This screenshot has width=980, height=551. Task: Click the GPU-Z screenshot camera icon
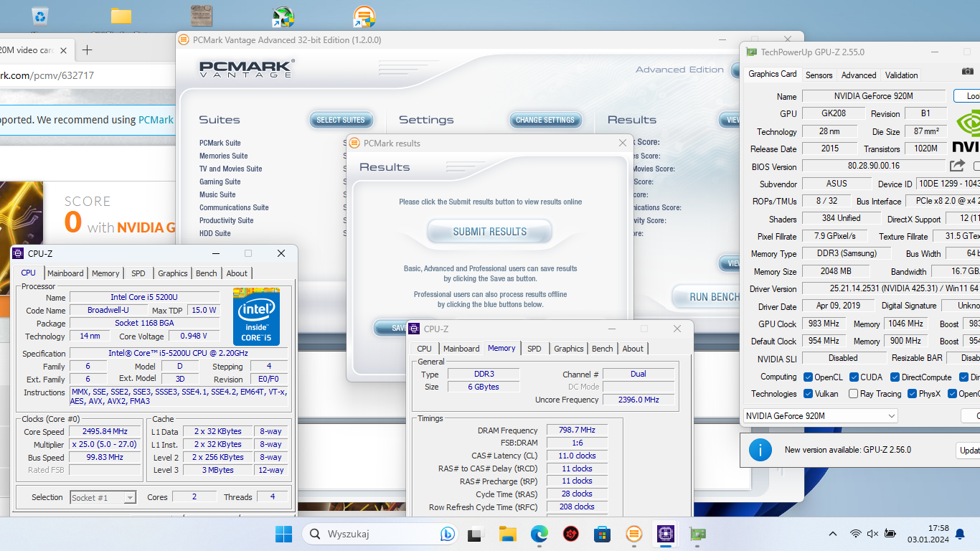click(967, 71)
